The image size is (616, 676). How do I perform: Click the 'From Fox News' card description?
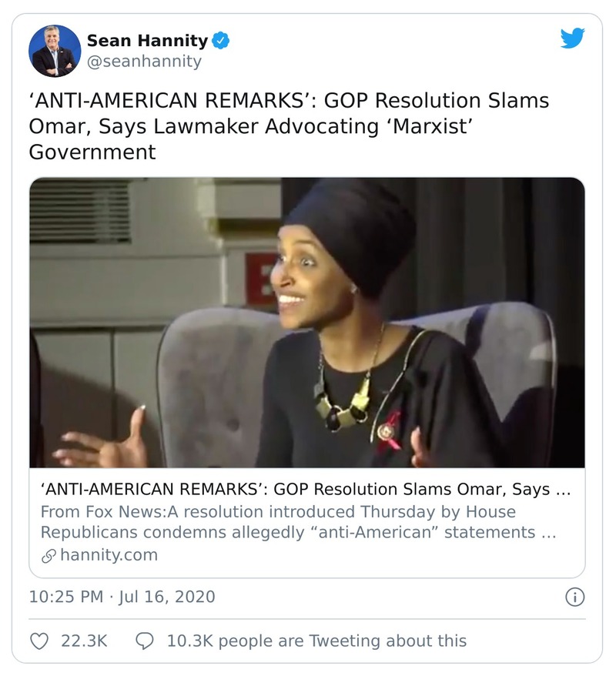click(x=297, y=522)
